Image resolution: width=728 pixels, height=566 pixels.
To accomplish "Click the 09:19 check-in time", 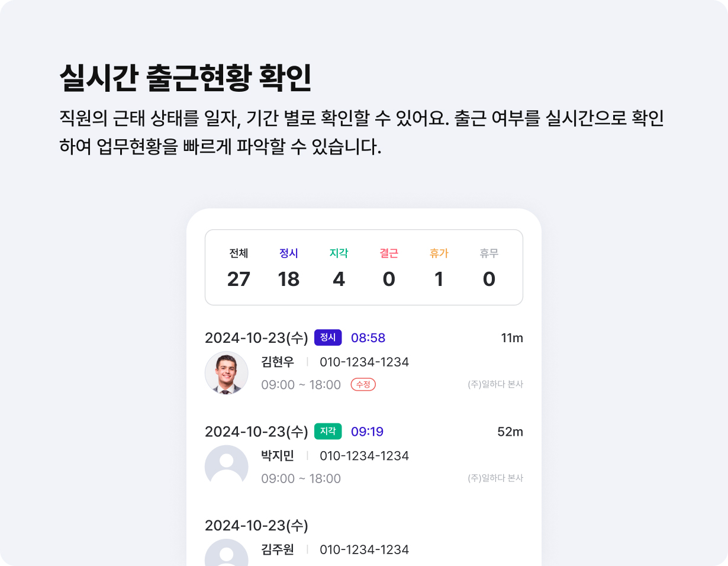I will pyautogui.click(x=367, y=432).
